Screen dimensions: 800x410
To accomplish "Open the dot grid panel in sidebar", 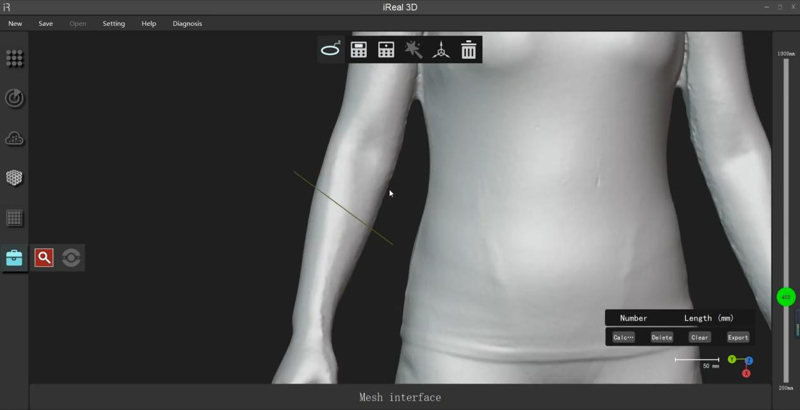I will click(x=15, y=59).
